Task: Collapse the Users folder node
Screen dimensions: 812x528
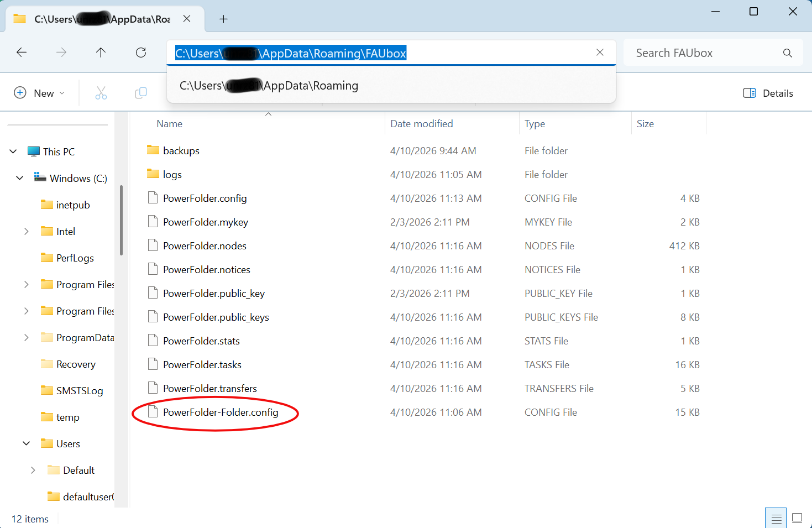Action: [x=26, y=444]
